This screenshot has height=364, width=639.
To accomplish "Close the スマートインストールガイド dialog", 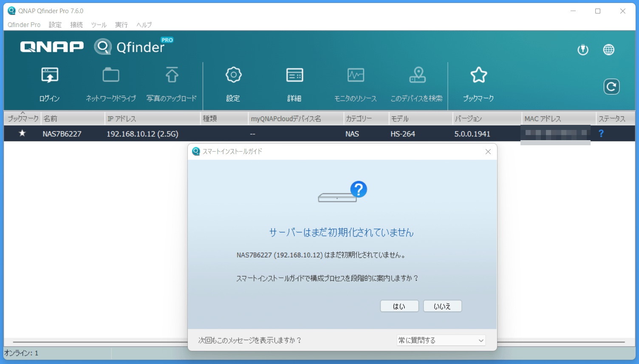I will [x=488, y=152].
